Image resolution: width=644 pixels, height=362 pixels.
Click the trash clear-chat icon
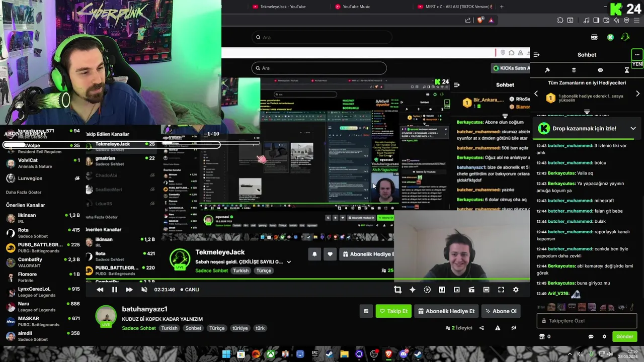[x=574, y=70]
